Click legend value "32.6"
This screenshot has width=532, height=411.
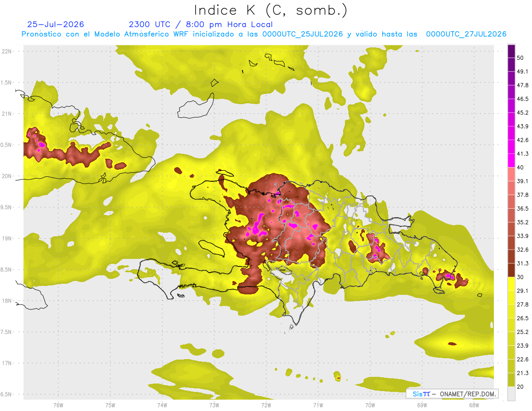tap(523, 250)
